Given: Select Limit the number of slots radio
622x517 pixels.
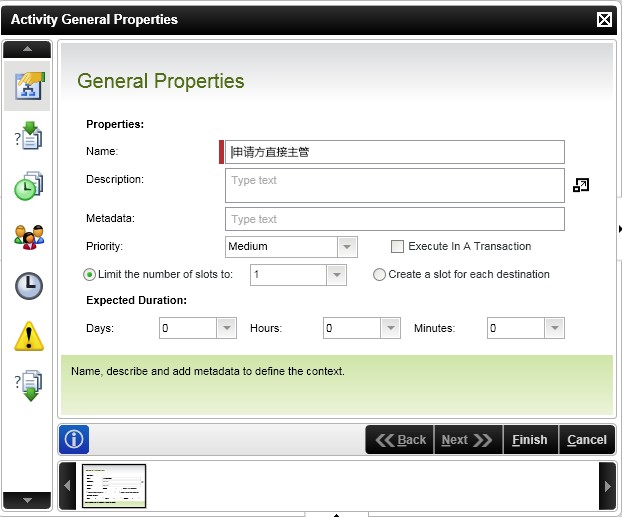Looking at the screenshot, I should point(89,275).
